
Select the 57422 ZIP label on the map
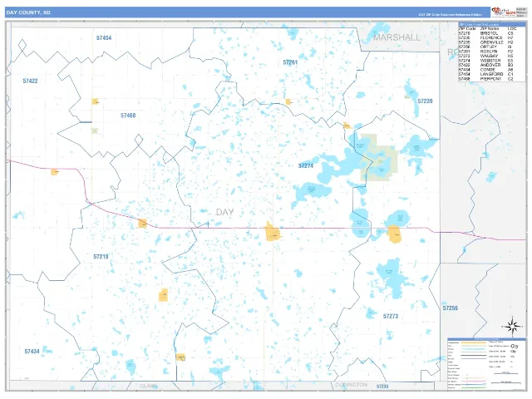tap(30, 81)
